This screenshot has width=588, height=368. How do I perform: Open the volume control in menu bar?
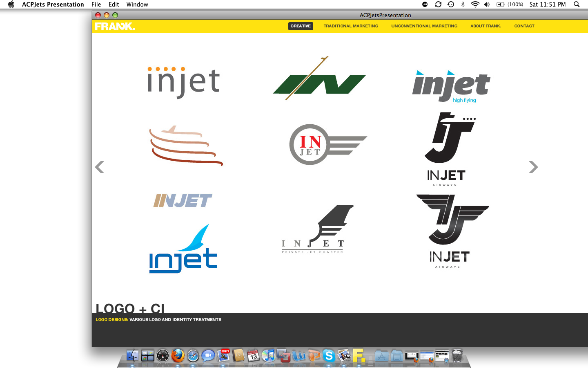(487, 4)
